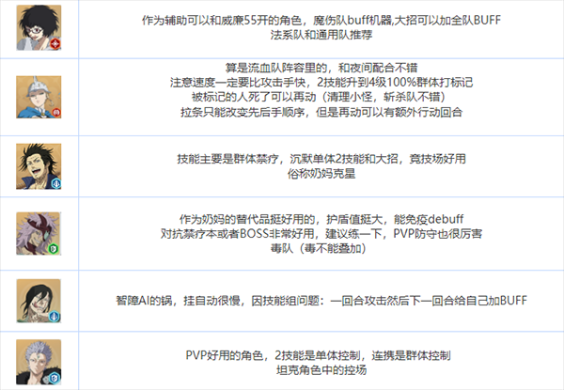Click the glasses-wearing black-haired character portrait
The width and height of the screenshot is (564, 390).
click(38, 28)
